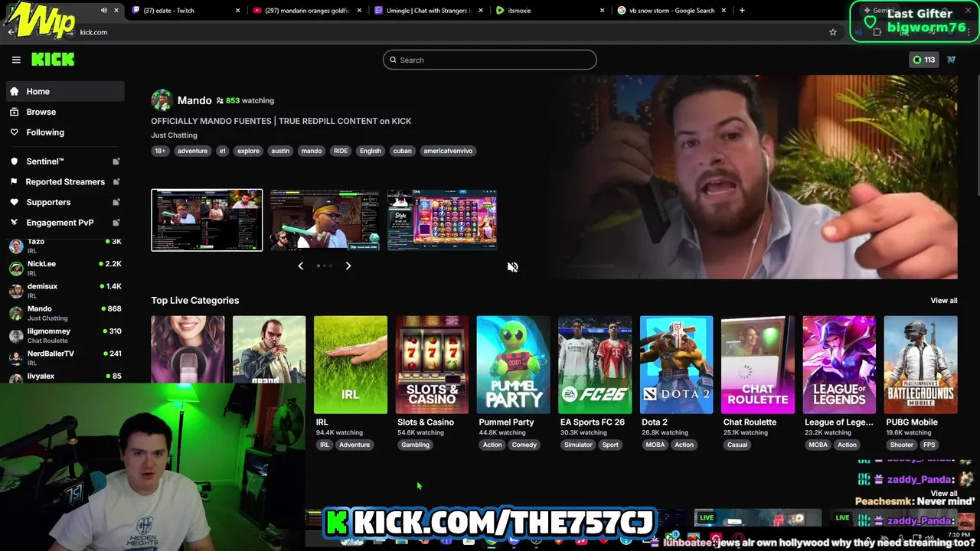The width and height of the screenshot is (980, 551).
Task: Close the edate - Twitch tab
Action: [237, 11]
